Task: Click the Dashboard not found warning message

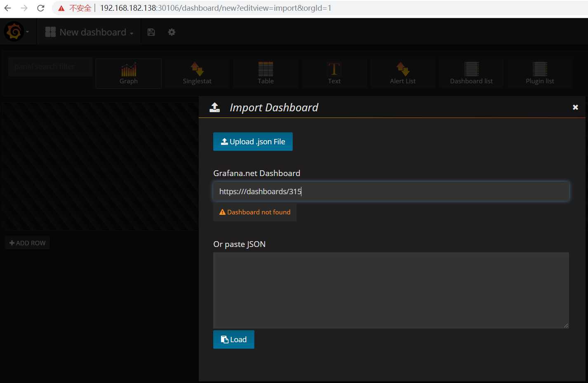Action: 255,212
